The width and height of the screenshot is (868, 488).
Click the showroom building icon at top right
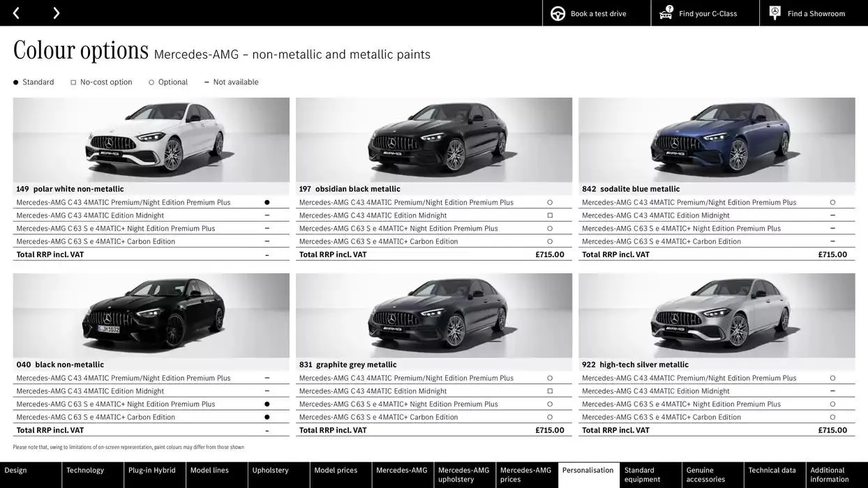[x=774, y=13]
